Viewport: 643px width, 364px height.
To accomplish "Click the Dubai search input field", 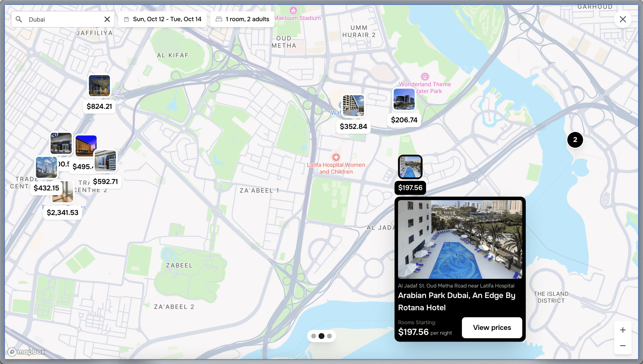I will pos(63,19).
